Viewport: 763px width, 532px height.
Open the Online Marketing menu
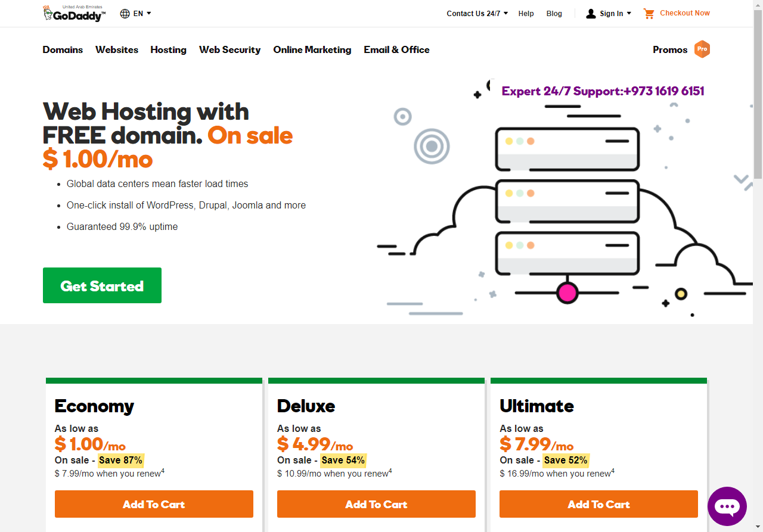[312, 50]
